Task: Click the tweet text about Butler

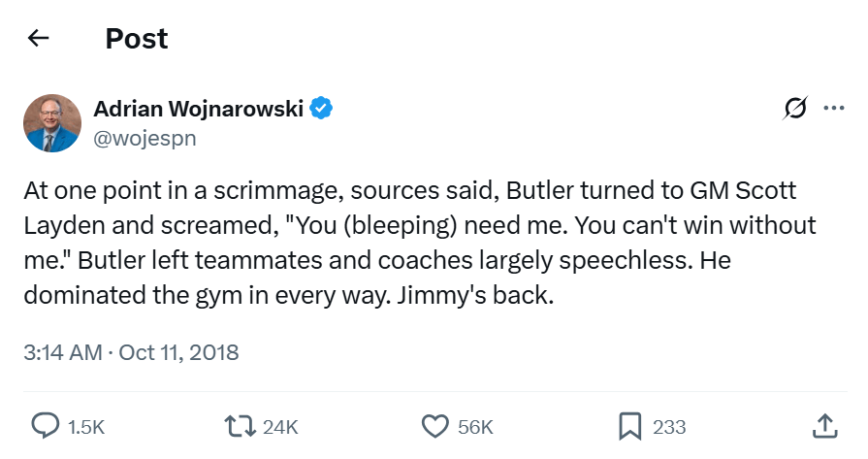Action: pos(420,243)
